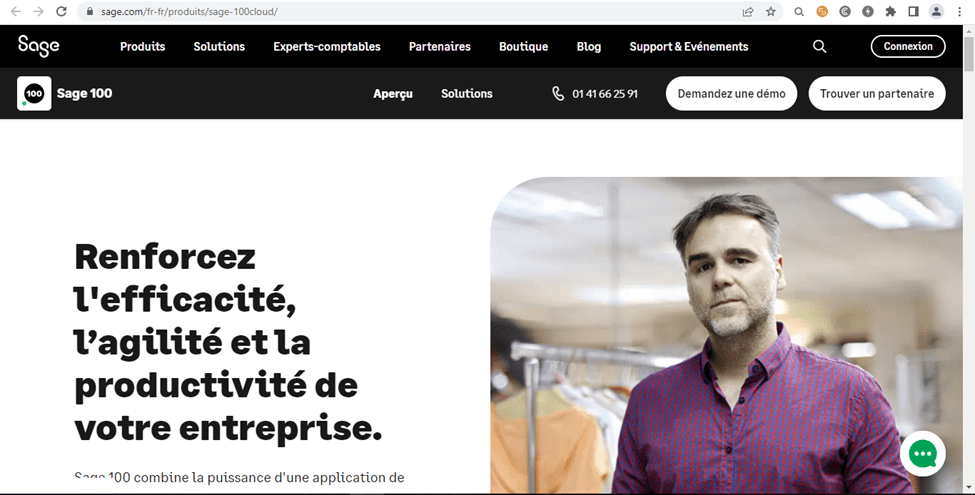Expand the Support & Evénements menu
Viewport: 975px width, 495px height.
click(688, 47)
